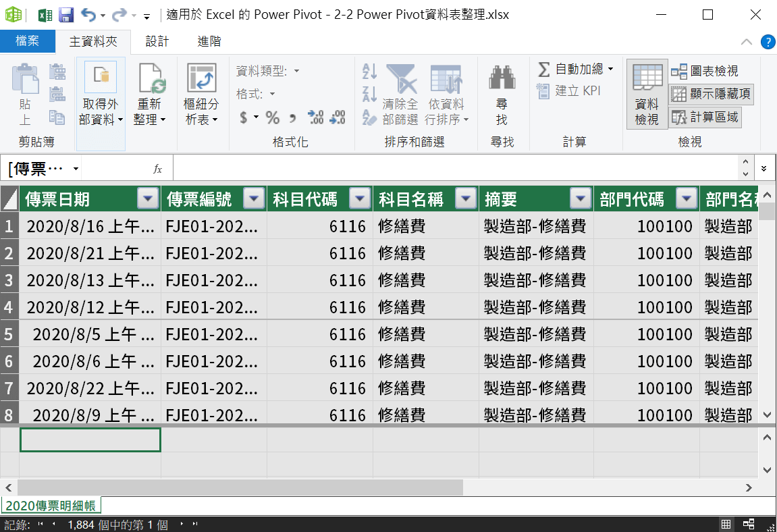Apply percent format icon

click(x=273, y=117)
